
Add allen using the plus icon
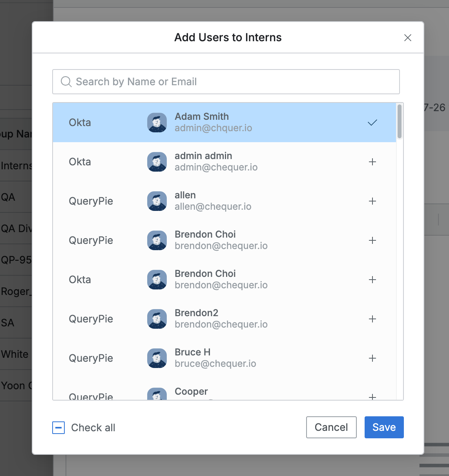coord(372,201)
